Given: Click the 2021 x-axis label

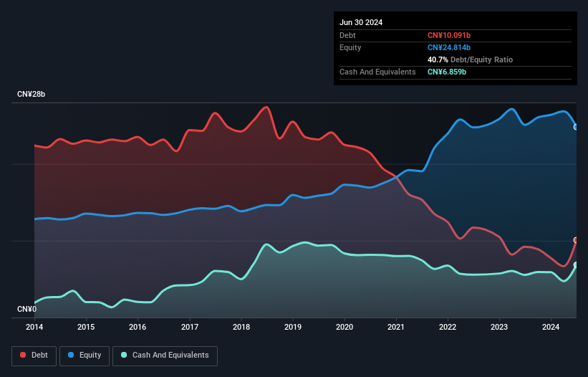Looking at the screenshot, I should click(x=396, y=327).
